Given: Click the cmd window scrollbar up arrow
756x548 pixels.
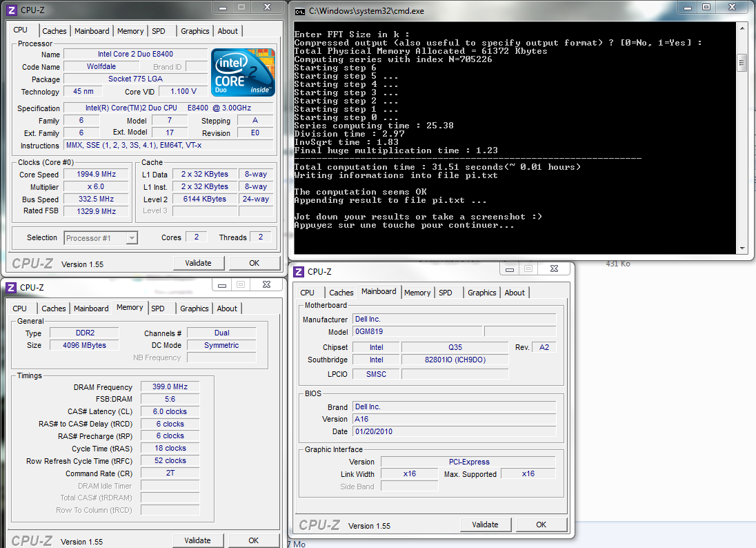Looking at the screenshot, I should 742,28.
